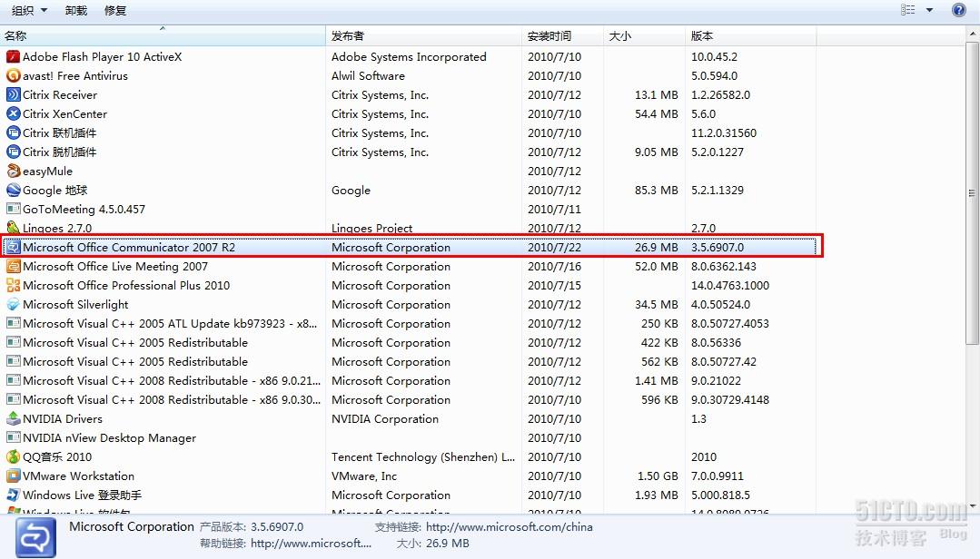Click the 修复 repair button
The height and width of the screenshot is (559, 980).
115,11
